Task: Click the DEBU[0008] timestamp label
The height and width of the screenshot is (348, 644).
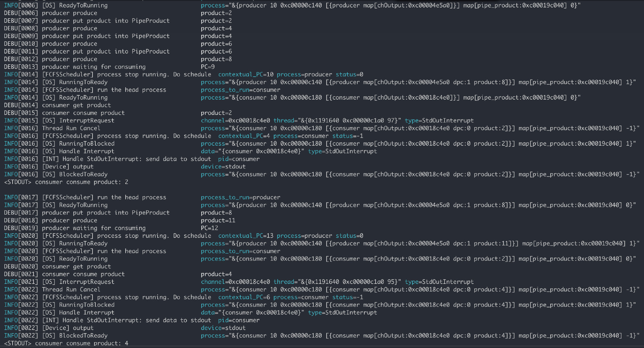Action: 21,28
